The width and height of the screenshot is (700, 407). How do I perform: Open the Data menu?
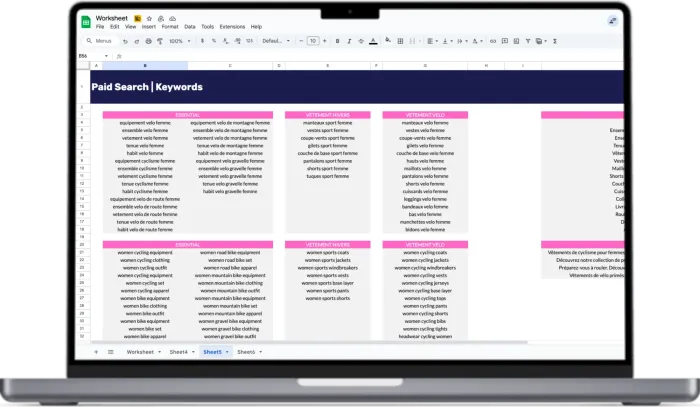[190, 27]
